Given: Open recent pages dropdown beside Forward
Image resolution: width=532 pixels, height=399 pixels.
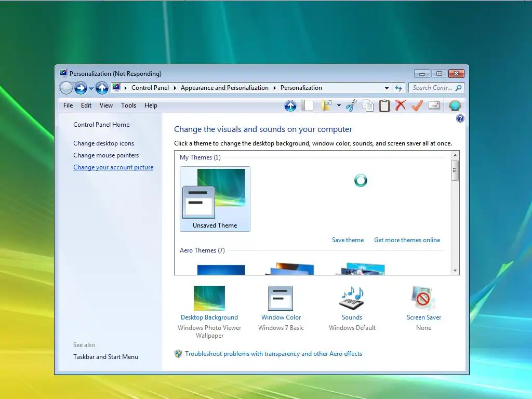Looking at the screenshot, I should 91,88.
